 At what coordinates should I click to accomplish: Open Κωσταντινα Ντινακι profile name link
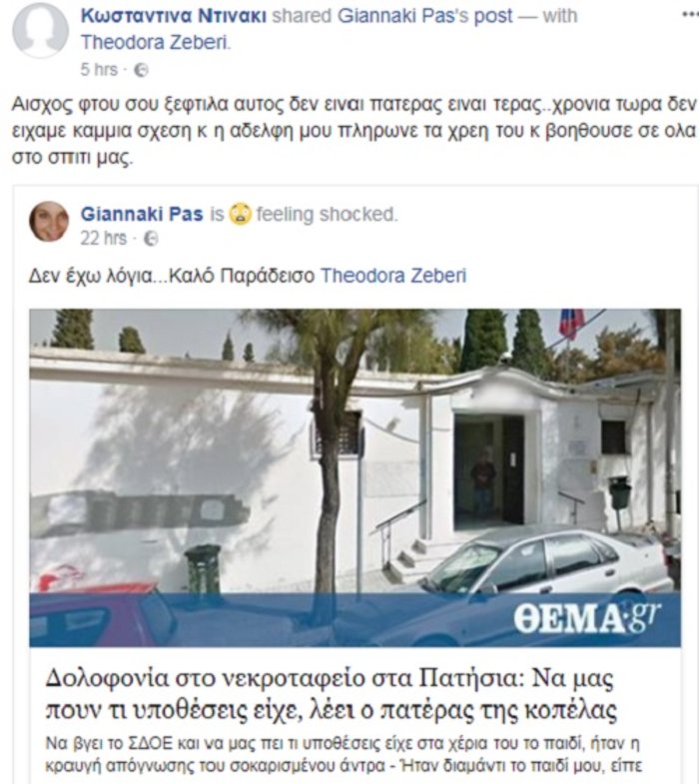pos(173,16)
